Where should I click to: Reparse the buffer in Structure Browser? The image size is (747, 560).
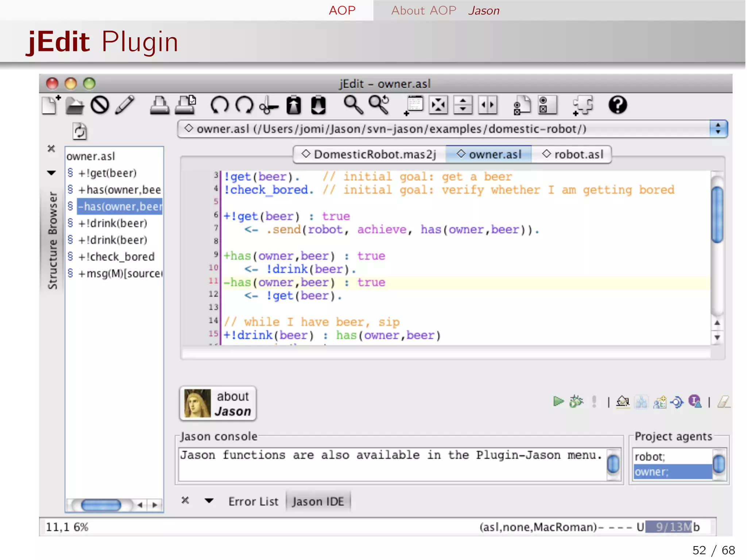pos(80,131)
